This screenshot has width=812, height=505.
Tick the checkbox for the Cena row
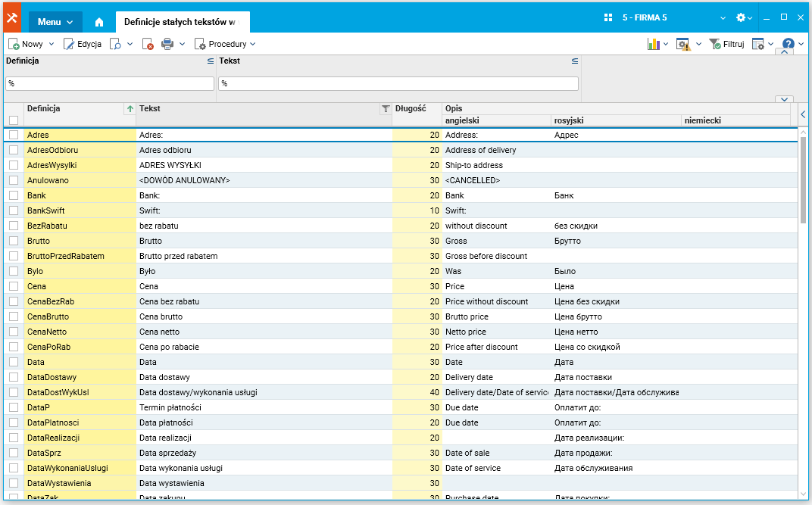point(14,286)
